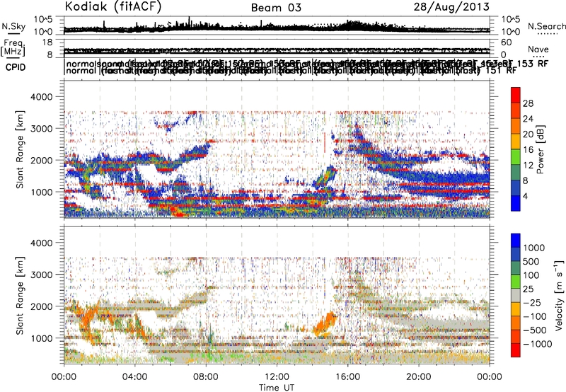Click the '08:00' time axis label
566x392 pixels.
pos(205,377)
